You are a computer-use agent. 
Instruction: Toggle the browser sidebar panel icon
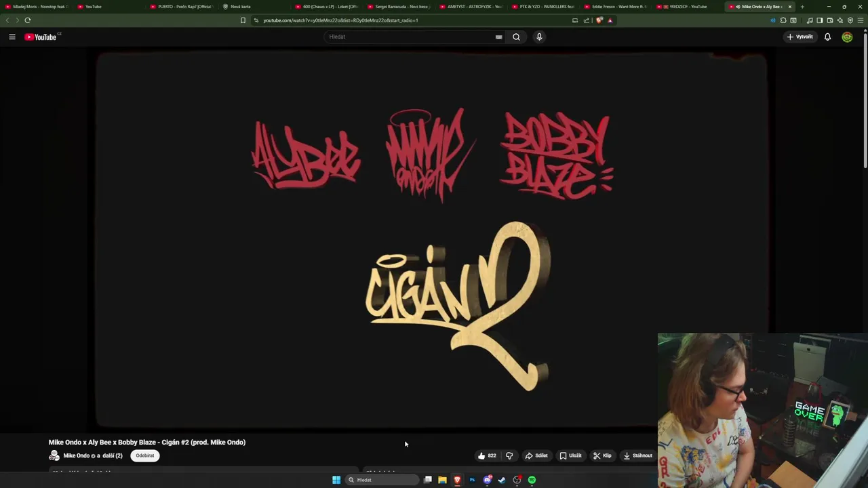(x=819, y=20)
